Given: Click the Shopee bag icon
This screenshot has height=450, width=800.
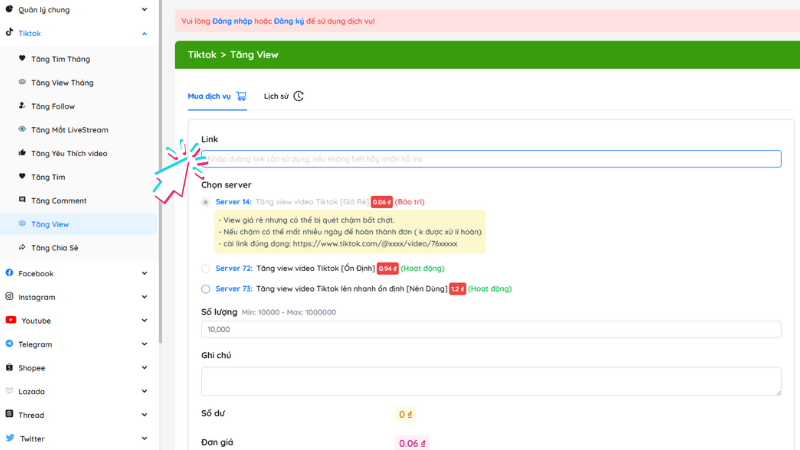Looking at the screenshot, I should (9, 367).
